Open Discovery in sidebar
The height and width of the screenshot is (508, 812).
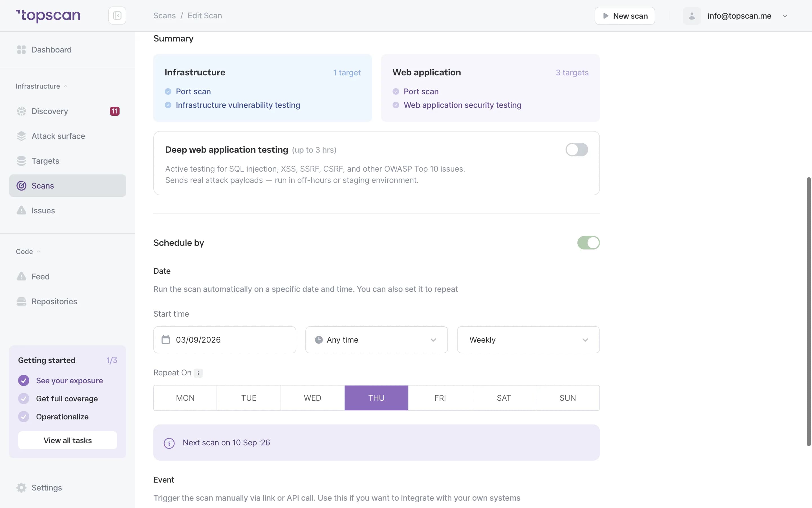67,111
